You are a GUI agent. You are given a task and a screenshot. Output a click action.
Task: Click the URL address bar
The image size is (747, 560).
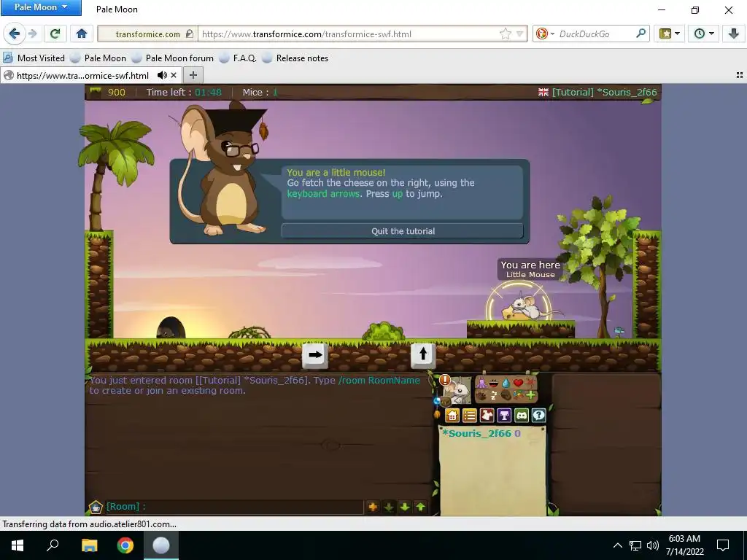pos(349,34)
